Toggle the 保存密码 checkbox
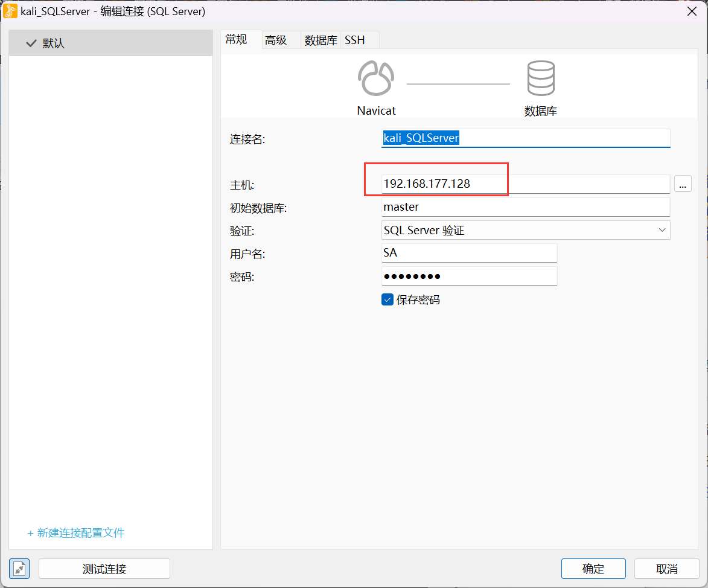The image size is (708, 588). click(x=387, y=300)
